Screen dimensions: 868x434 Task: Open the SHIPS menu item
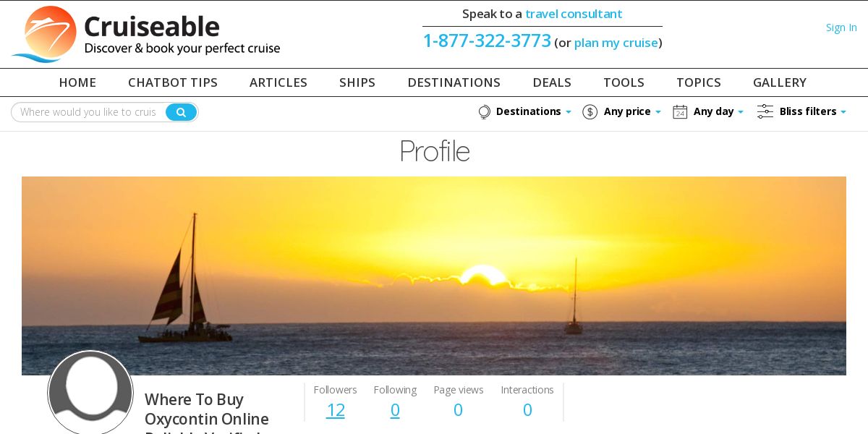pos(357,82)
